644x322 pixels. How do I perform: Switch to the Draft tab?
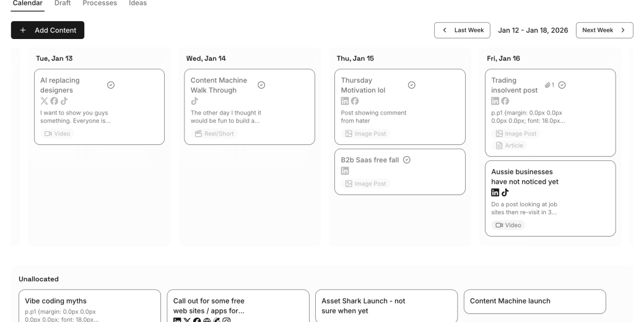pyautogui.click(x=63, y=4)
